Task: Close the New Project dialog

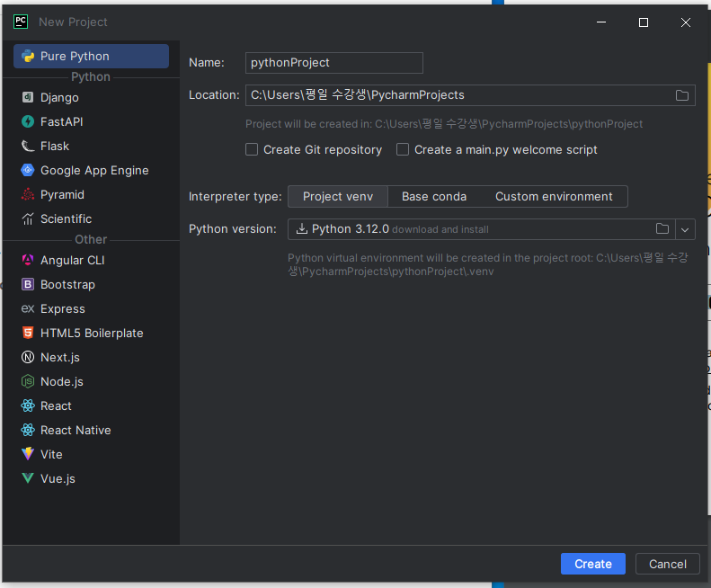Action: point(686,22)
